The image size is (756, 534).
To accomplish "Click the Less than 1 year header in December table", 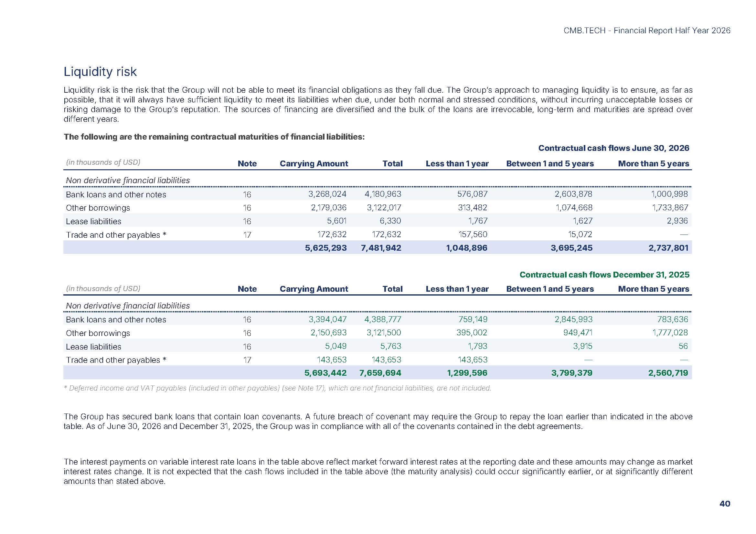I will [457, 289].
